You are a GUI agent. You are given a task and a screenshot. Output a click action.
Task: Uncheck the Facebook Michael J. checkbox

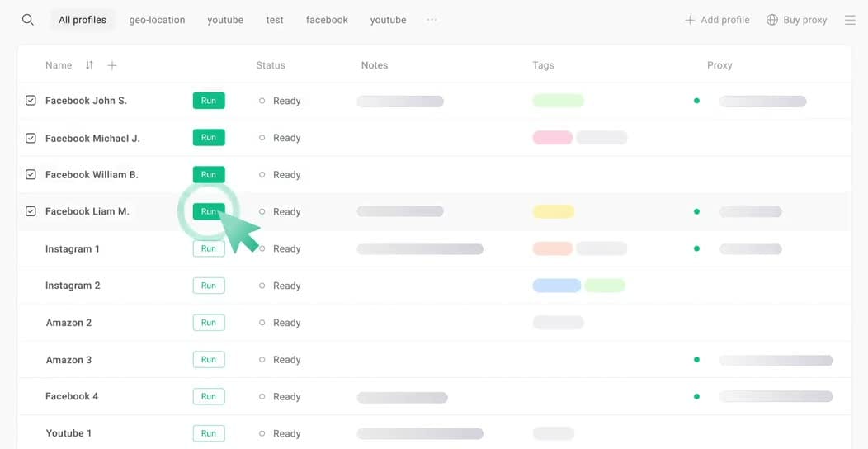pyautogui.click(x=31, y=138)
